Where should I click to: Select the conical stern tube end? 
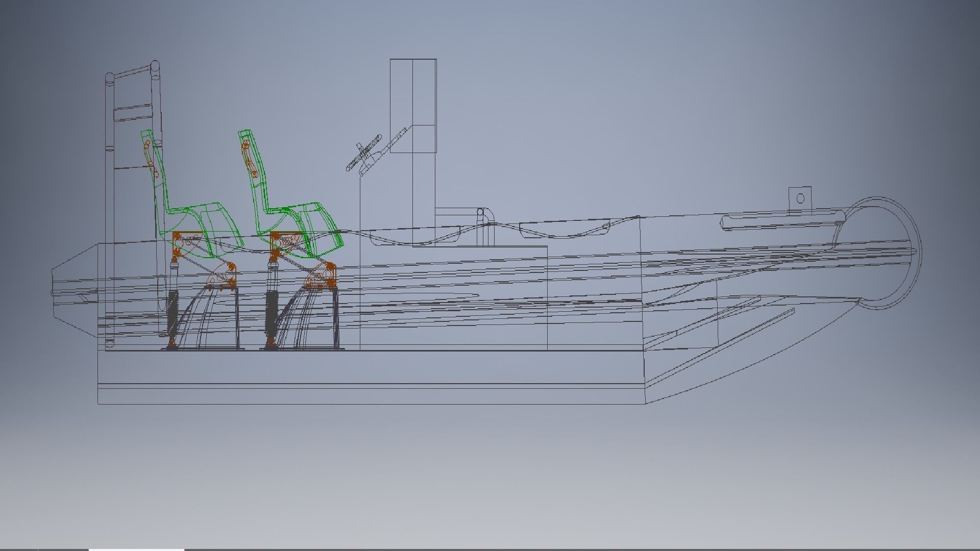[x=75, y=291]
